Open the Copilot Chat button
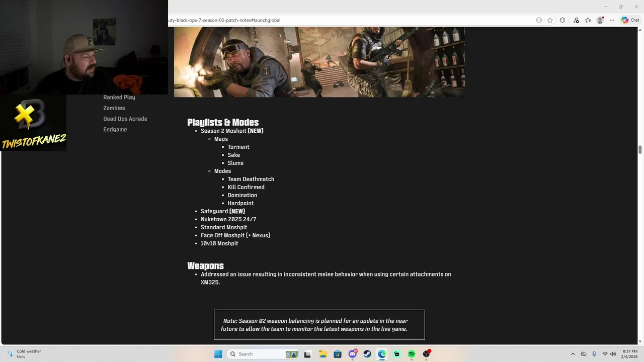The image size is (644, 362). pos(630,20)
